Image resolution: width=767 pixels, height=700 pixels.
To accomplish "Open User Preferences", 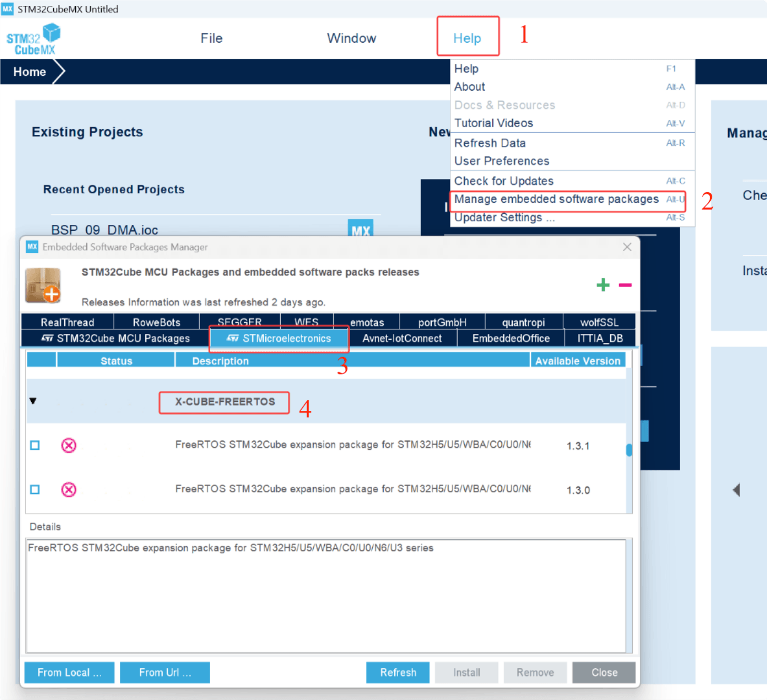I will [573, 161].
